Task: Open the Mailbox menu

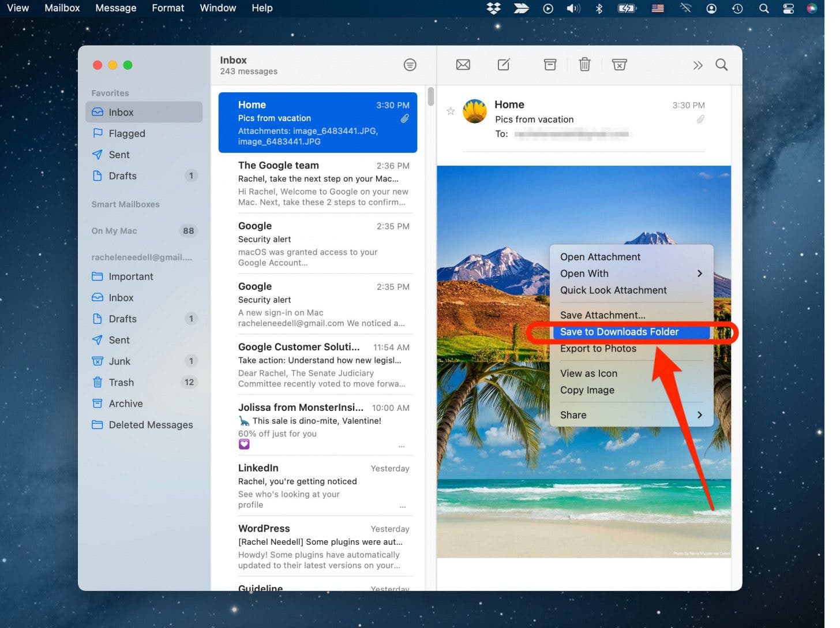Action: coord(62,8)
